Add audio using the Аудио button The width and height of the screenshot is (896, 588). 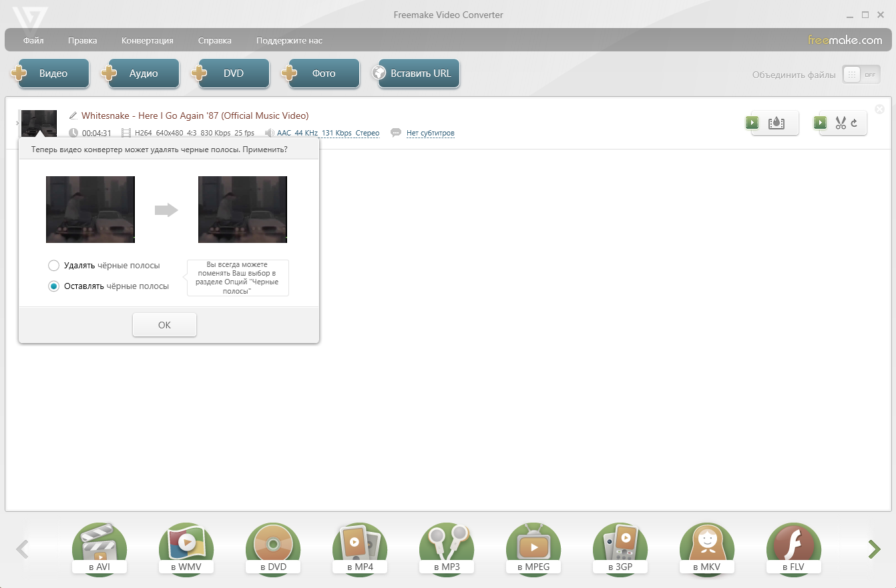(140, 73)
